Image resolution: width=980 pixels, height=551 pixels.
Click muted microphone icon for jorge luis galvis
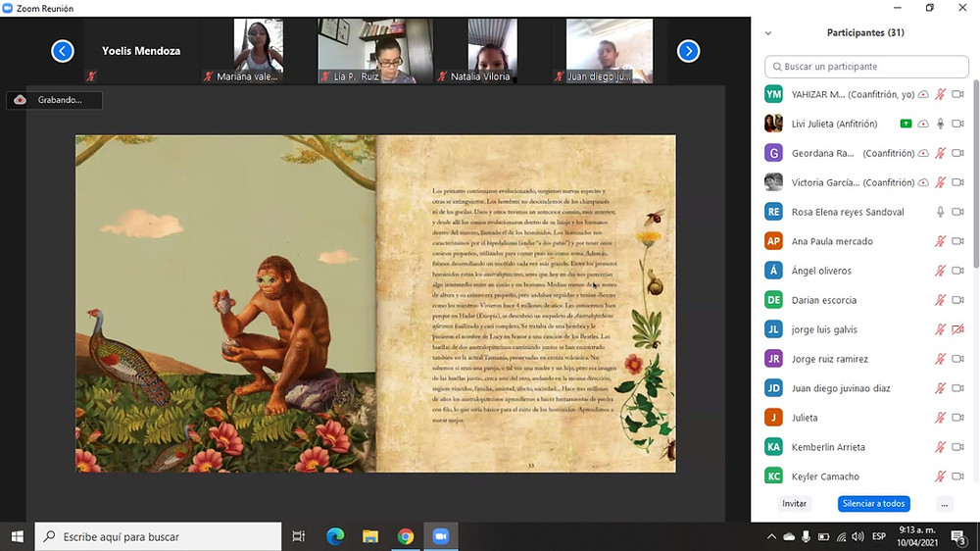(x=940, y=329)
